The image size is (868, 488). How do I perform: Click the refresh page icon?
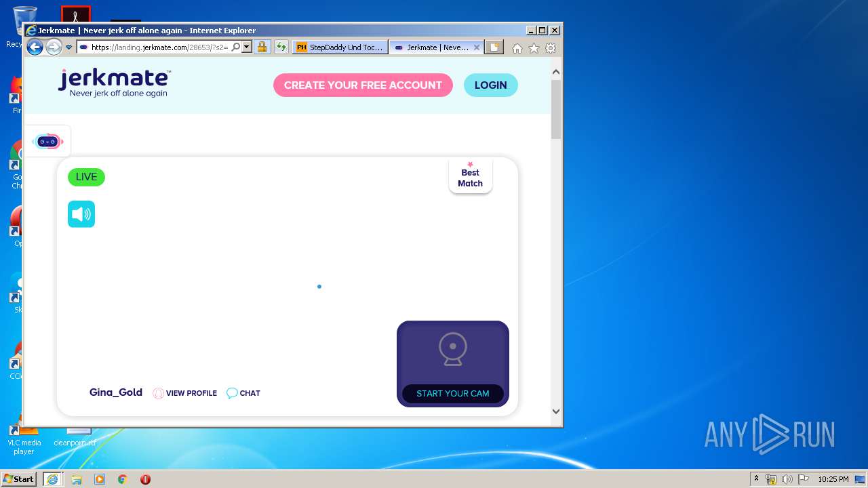281,47
